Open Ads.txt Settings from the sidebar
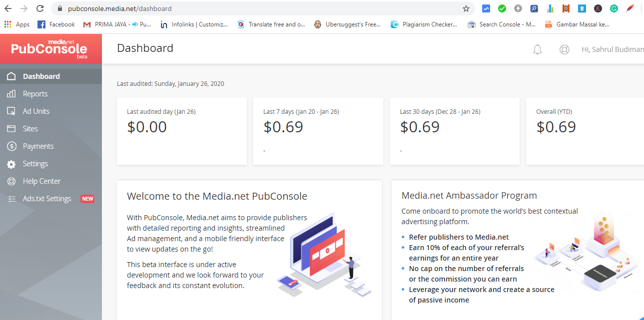The height and width of the screenshot is (320, 644). click(51, 199)
